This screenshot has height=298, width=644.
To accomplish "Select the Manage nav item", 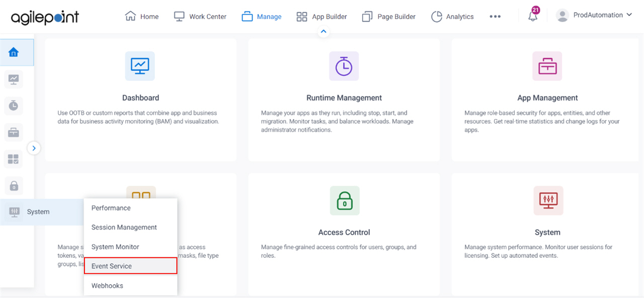I will pyautogui.click(x=262, y=17).
